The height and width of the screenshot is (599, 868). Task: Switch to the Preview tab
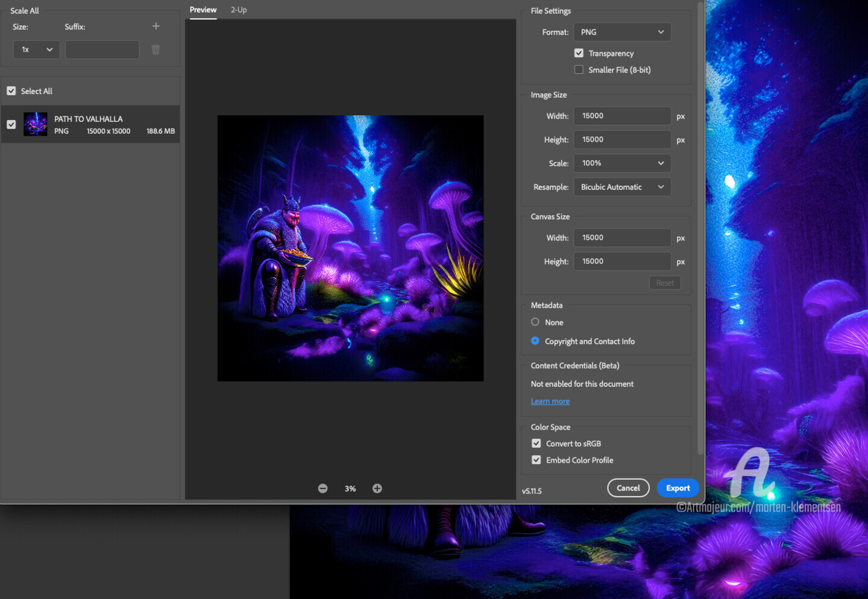(203, 10)
